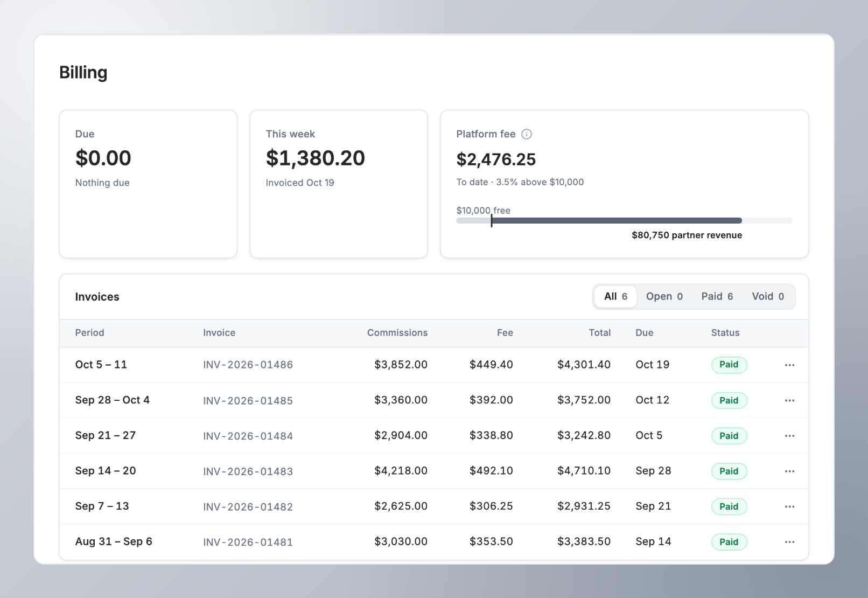The height and width of the screenshot is (598, 868).
Task: Open invoice link INV-2026-01484
Action: point(248,436)
